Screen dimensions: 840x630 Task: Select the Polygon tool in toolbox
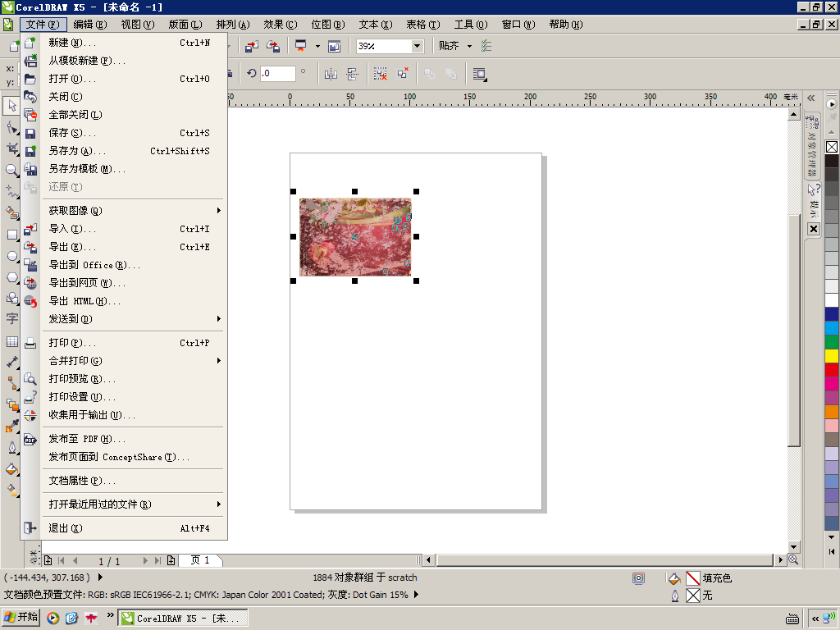coord(11,277)
